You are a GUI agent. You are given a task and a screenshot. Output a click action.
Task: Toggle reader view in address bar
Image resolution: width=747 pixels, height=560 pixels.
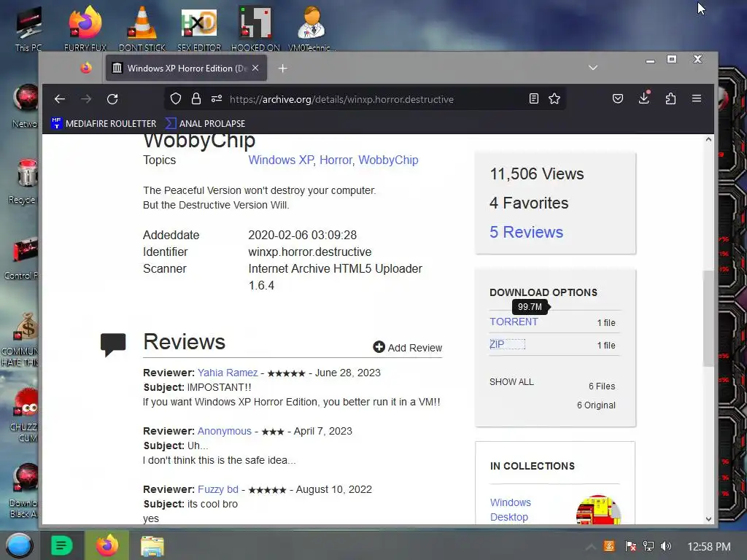tap(533, 98)
